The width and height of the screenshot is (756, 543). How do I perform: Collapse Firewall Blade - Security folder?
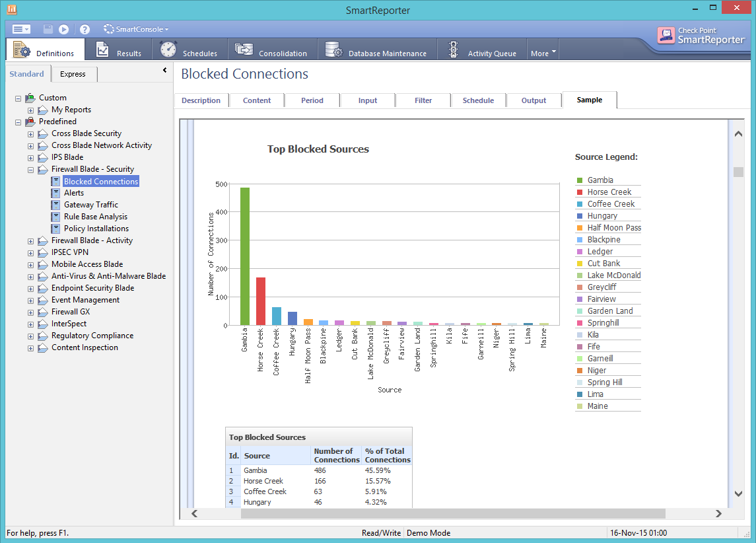[x=31, y=170]
